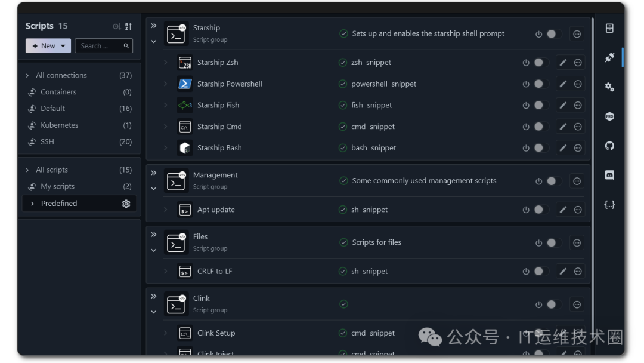Collapse the Management script group chevron
Viewport: 644px width, 363px height.
[154, 189]
